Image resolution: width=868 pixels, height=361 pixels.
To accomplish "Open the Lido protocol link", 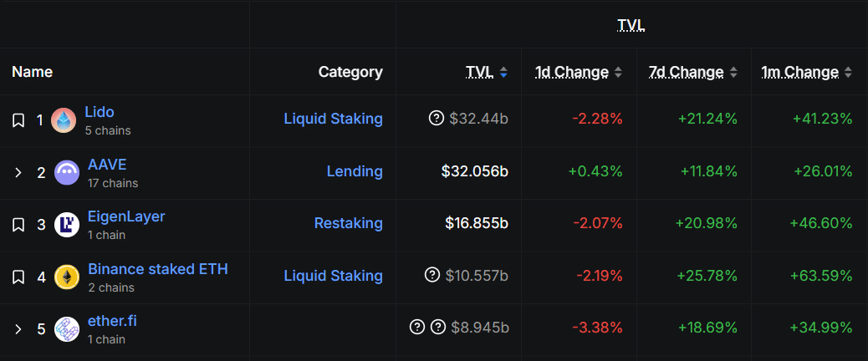I will pyautogui.click(x=100, y=112).
